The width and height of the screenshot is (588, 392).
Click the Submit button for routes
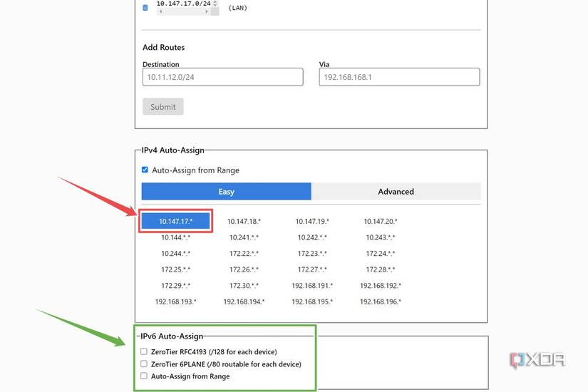(163, 107)
